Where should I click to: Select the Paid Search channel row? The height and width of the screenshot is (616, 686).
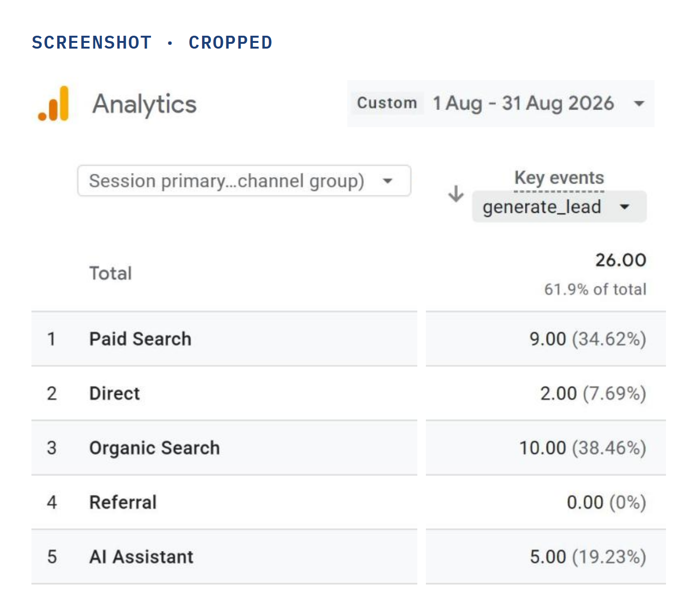click(x=349, y=339)
